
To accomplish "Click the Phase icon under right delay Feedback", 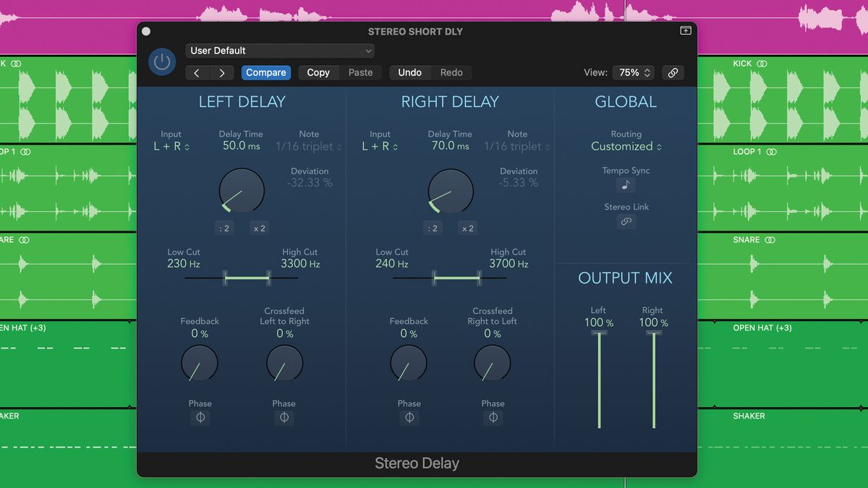I will tap(409, 417).
